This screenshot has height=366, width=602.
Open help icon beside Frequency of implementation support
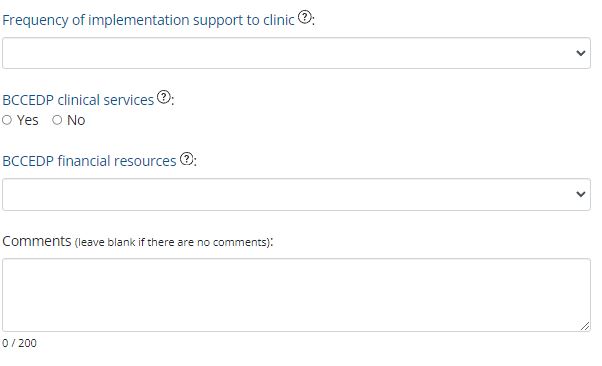[304, 17]
